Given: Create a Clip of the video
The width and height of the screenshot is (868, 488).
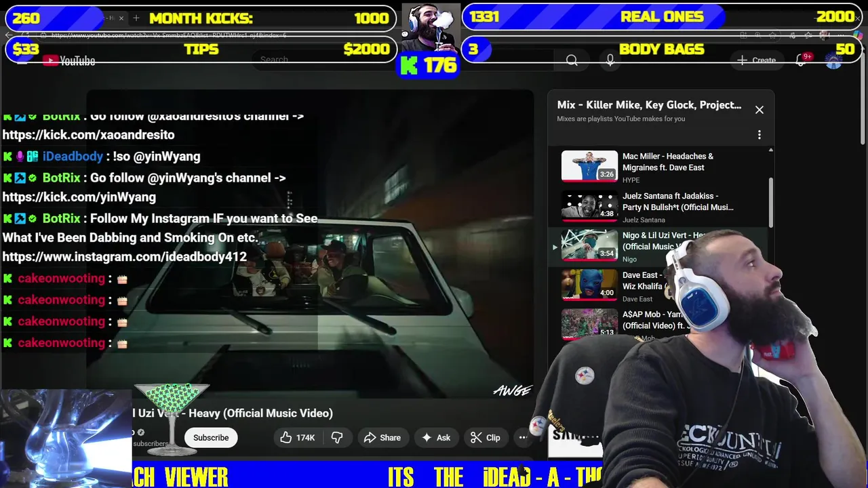Looking at the screenshot, I should coord(486,438).
